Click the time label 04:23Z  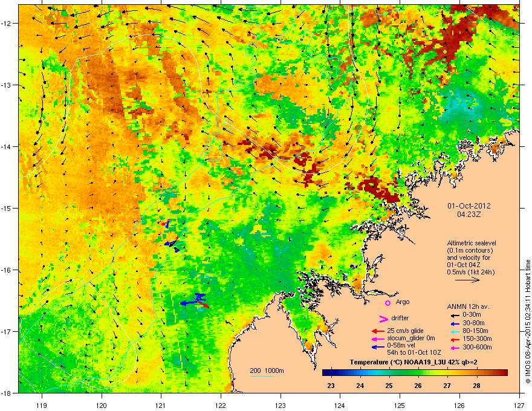coord(469,215)
